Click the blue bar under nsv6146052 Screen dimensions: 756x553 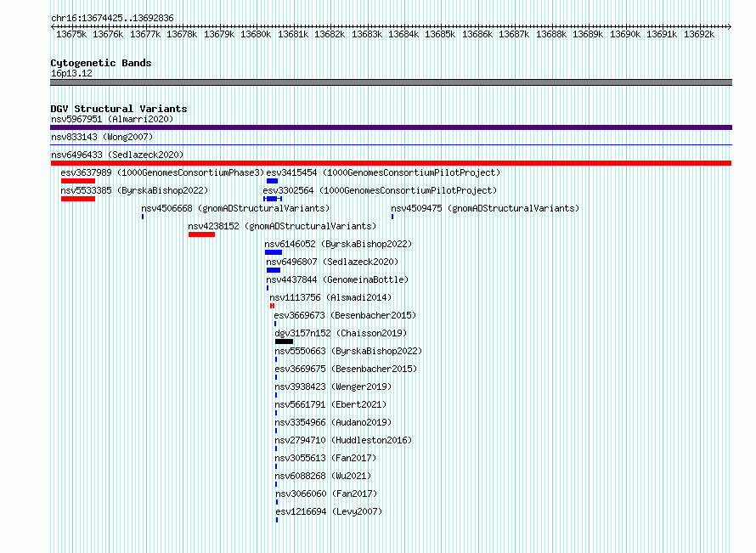click(x=274, y=252)
